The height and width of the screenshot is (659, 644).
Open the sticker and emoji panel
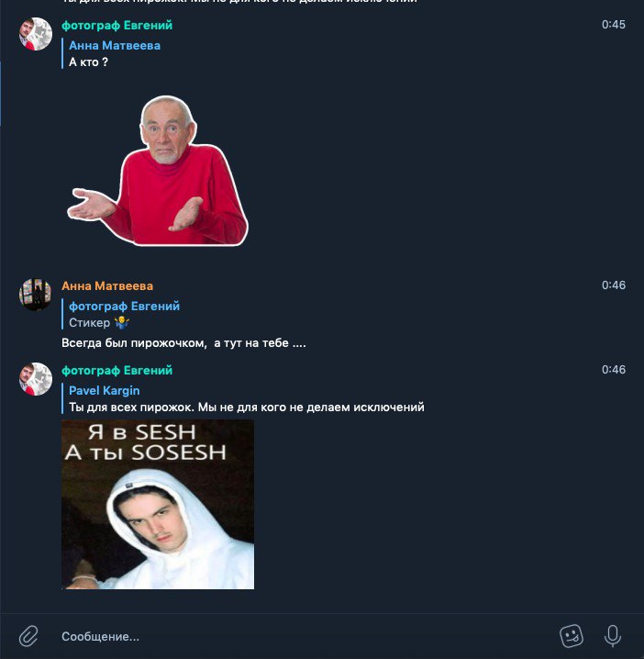572,636
